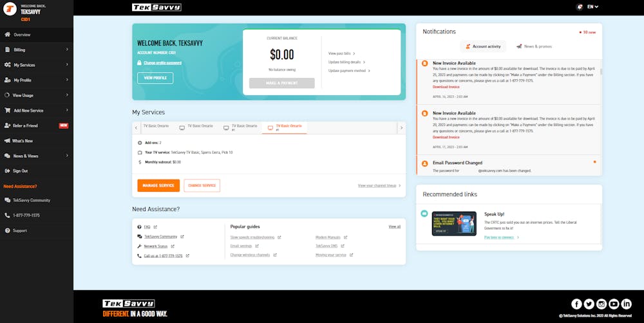The image size is (644, 323).
Task: Expand the My Profile sidebar chevron
Action: [x=66, y=80]
